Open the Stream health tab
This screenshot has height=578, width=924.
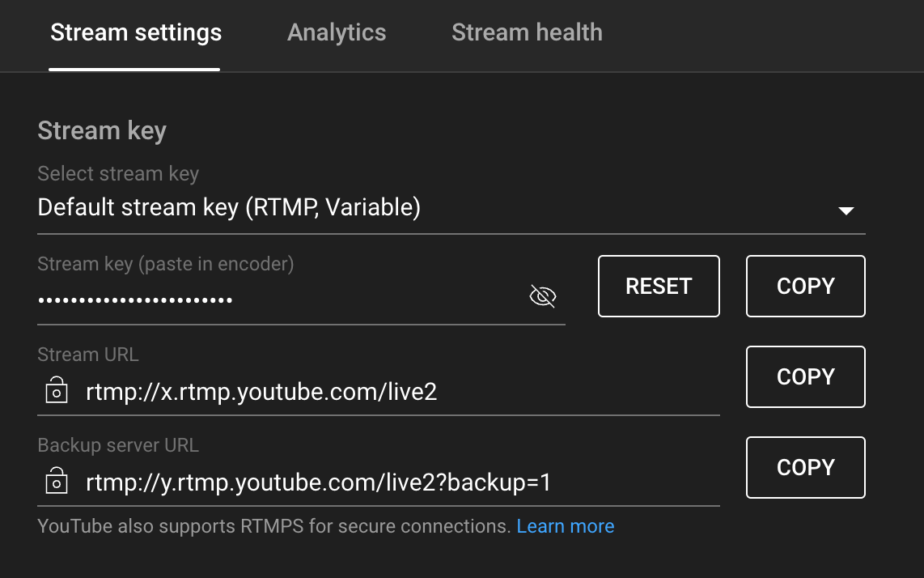[x=527, y=32]
